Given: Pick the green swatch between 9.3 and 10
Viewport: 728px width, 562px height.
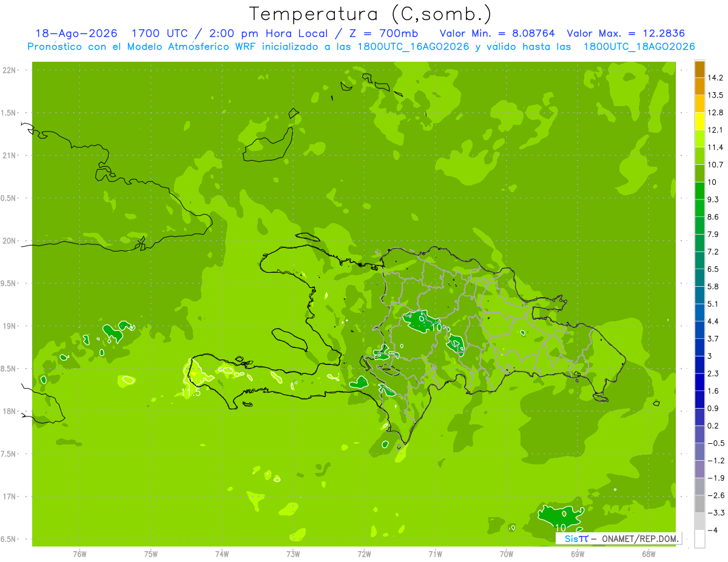Looking at the screenshot, I should point(699,190).
